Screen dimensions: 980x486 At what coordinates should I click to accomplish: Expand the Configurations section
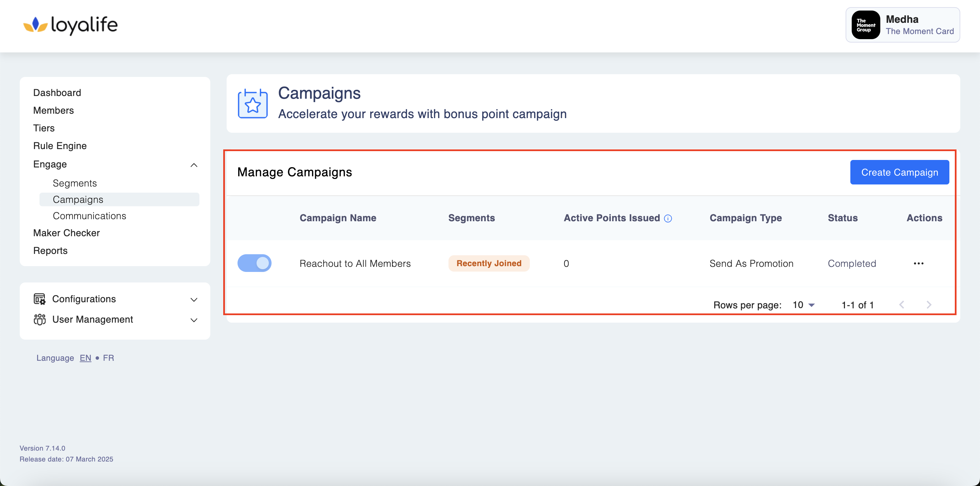(194, 300)
